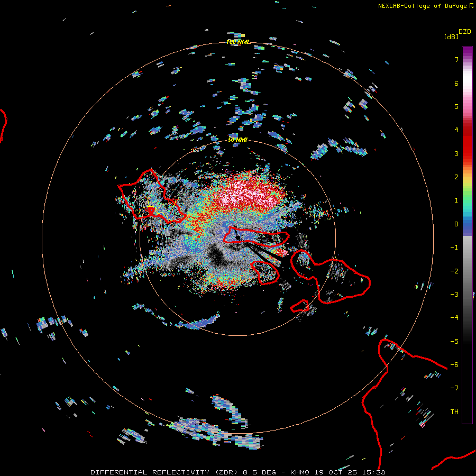
Task: Click the black radar site dot at center
Action: (238, 237)
